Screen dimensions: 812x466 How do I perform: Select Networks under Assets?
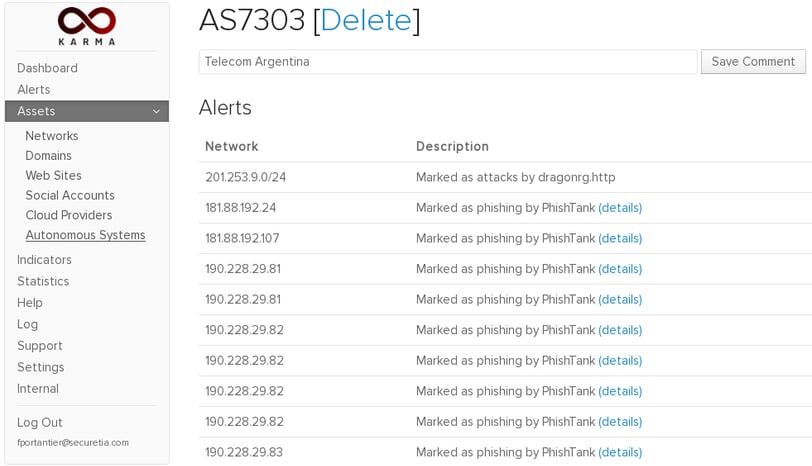point(52,136)
